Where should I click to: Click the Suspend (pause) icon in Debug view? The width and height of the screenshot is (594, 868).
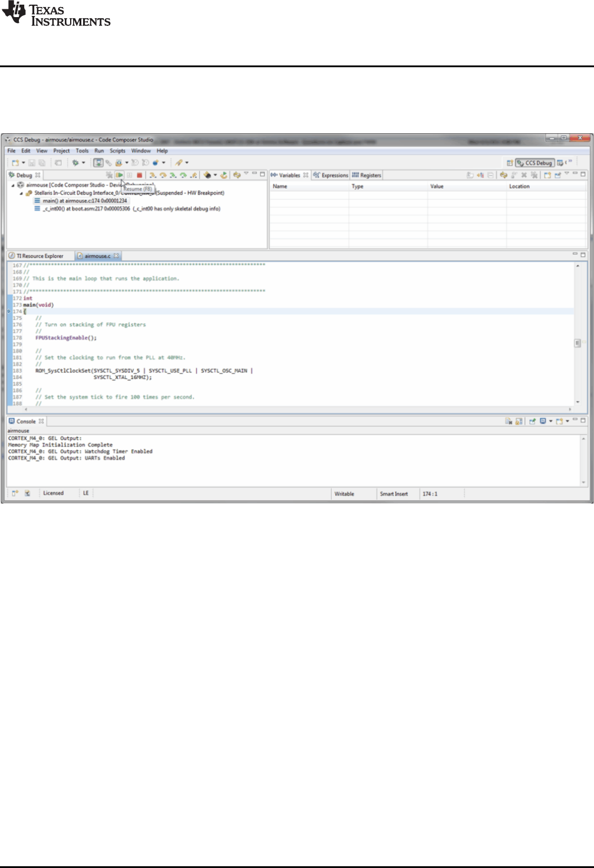[x=130, y=175]
